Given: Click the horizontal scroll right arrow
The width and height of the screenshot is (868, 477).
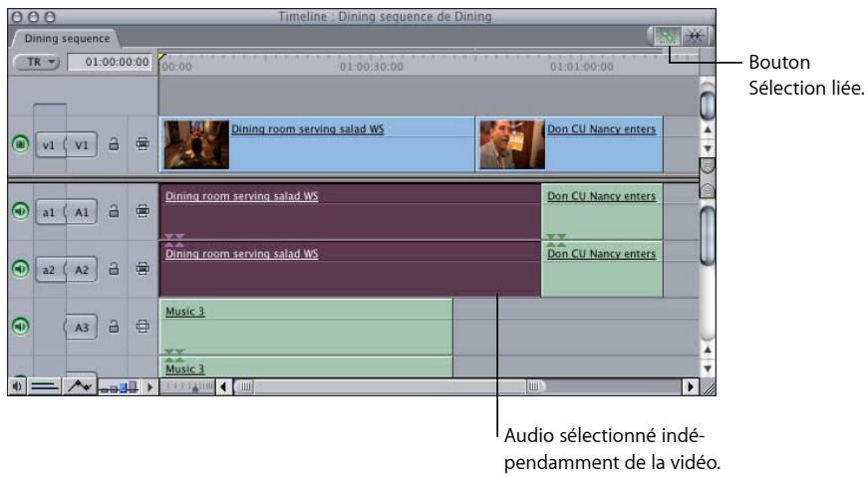Looking at the screenshot, I should [690, 386].
